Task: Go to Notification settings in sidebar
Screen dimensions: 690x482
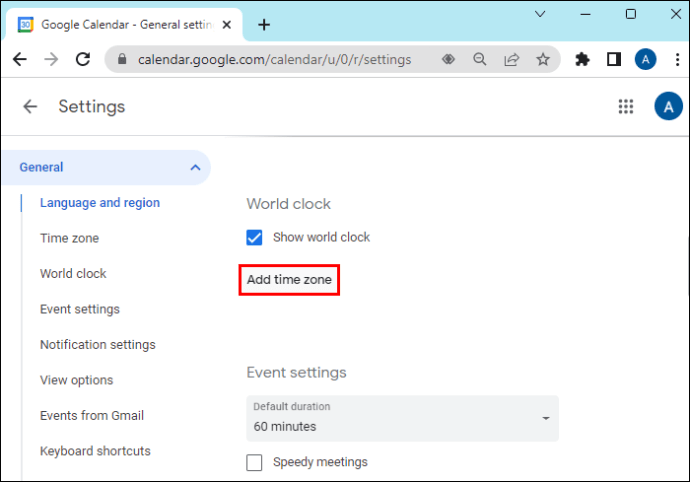Action: tap(97, 345)
